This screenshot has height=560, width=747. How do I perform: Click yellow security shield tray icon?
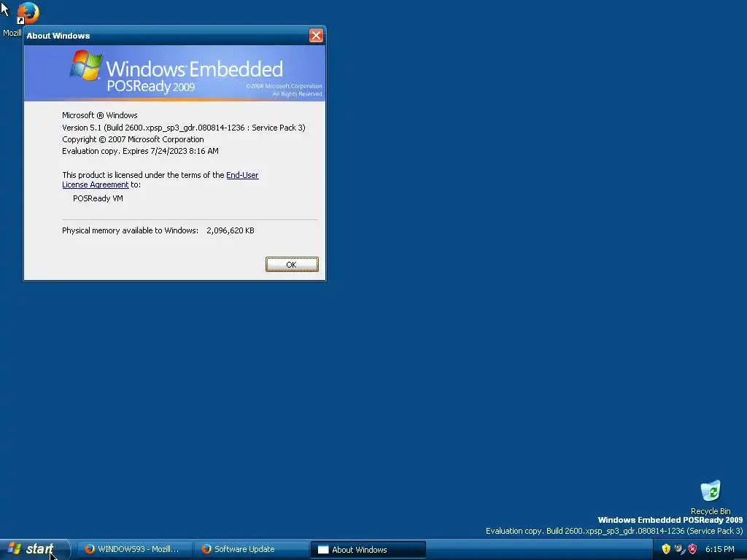(666, 549)
